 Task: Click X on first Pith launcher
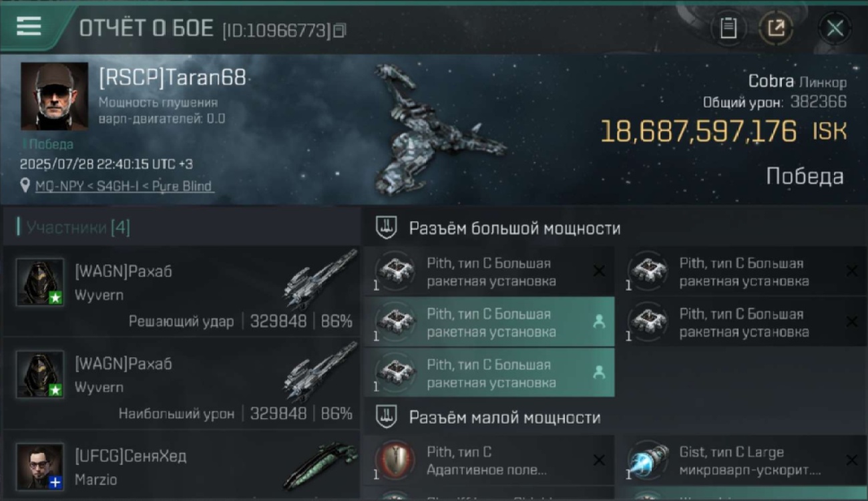[599, 271]
